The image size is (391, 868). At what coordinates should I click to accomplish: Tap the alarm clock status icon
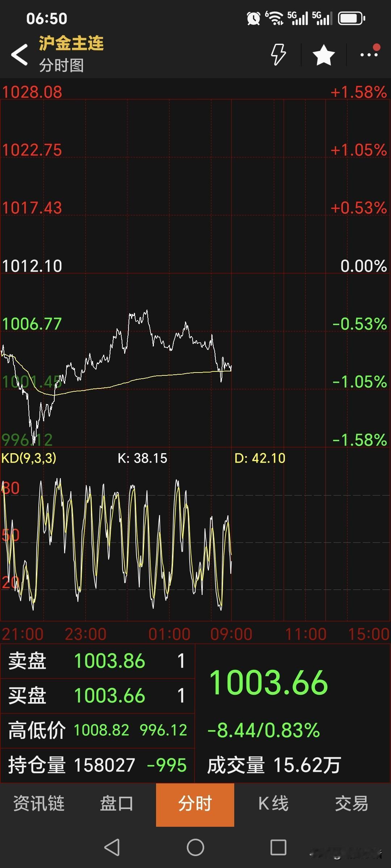pyautogui.click(x=253, y=18)
